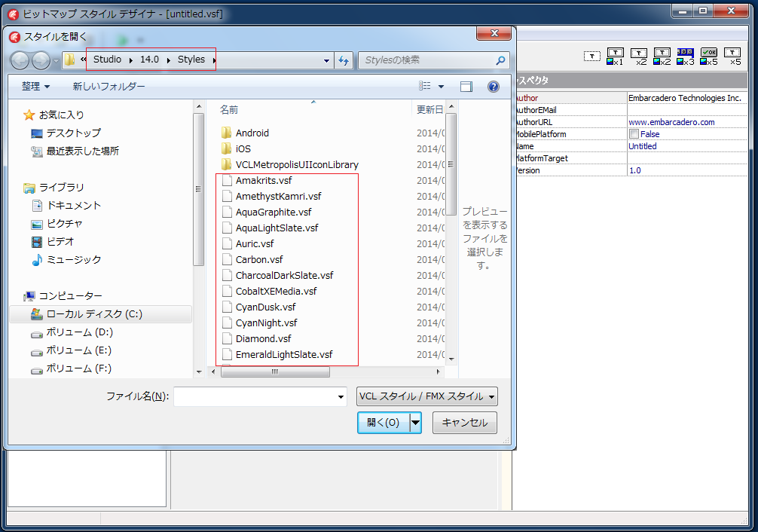Open the VCLMetropolisUIIconLibrary folder
This screenshot has width=758, height=532.
(x=297, y=165)
